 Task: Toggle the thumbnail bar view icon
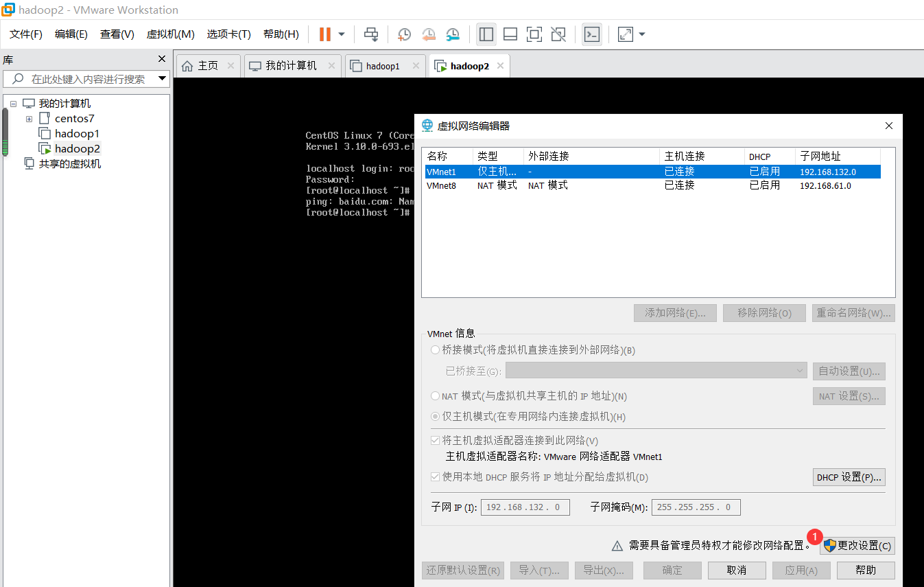510,34
